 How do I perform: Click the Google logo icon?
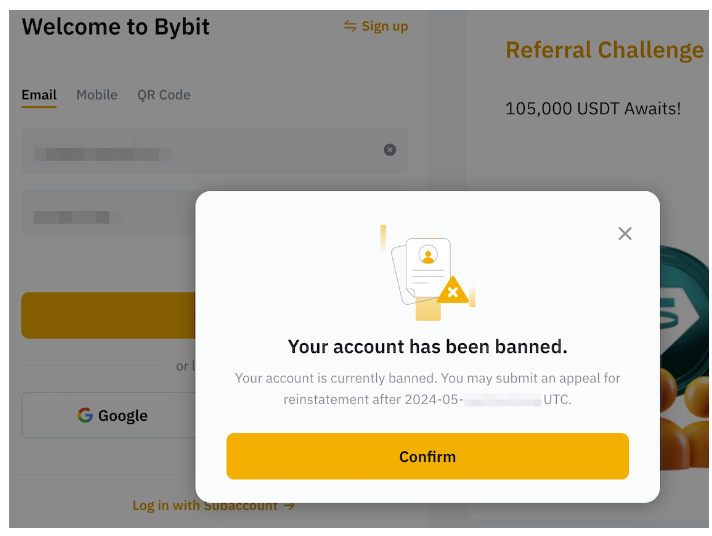click(85, 415)
